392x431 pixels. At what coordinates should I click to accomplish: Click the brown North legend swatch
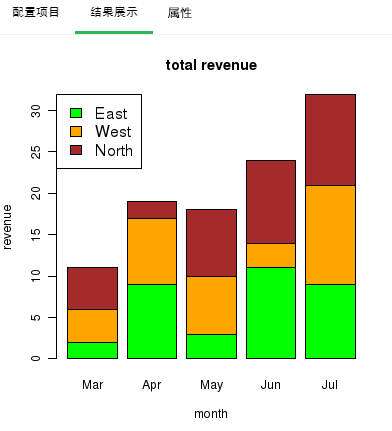point(76,150)
